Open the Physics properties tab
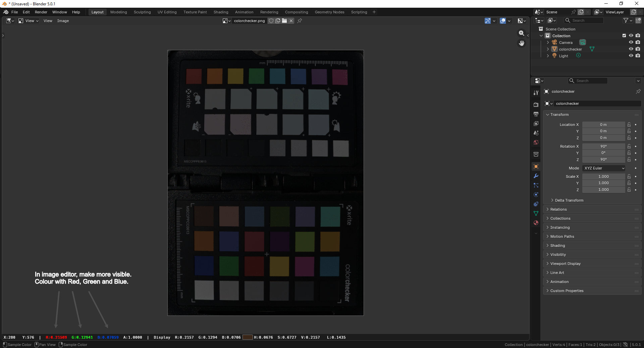This screenshot has width=644, height=348. point(536,195)
